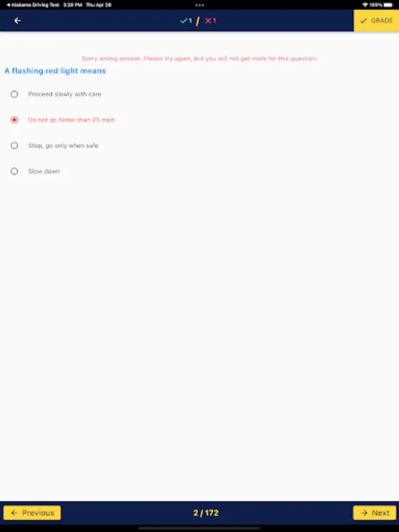
Task: Tap the Wi-Fi icon in status bar
Action: pyautogui.click(x=365, y=5)
